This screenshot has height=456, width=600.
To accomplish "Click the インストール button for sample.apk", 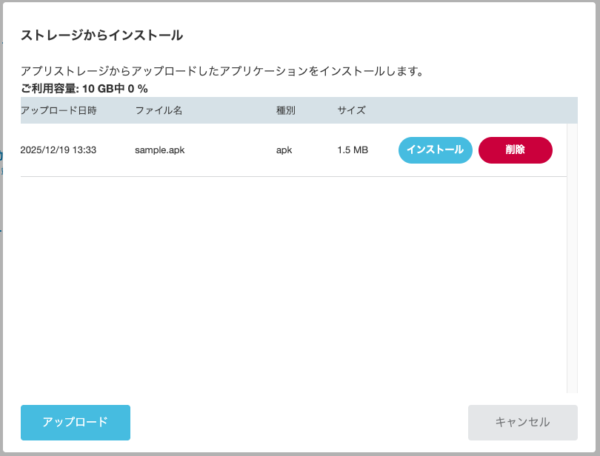I will [435, 150].
